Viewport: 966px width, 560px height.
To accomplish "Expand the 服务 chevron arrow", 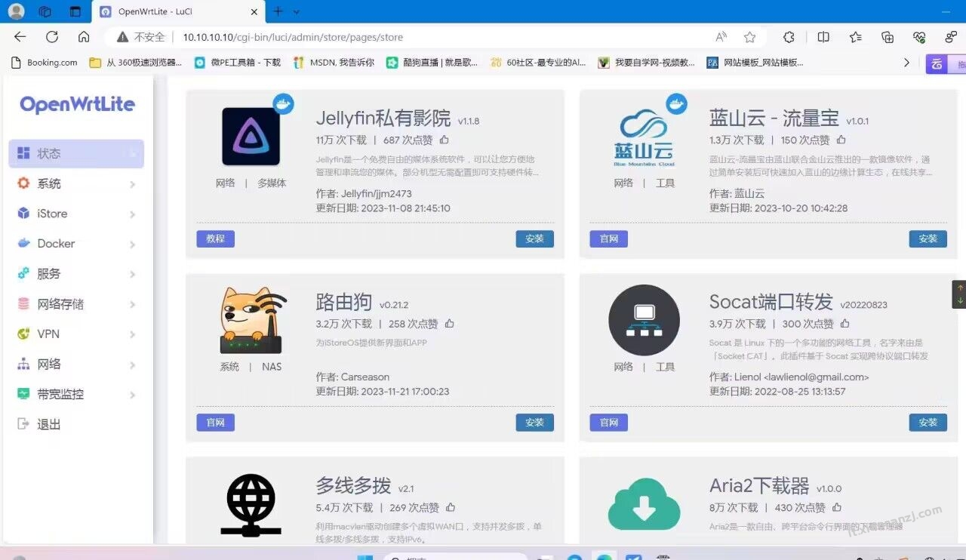I will (x=132, y=275).
